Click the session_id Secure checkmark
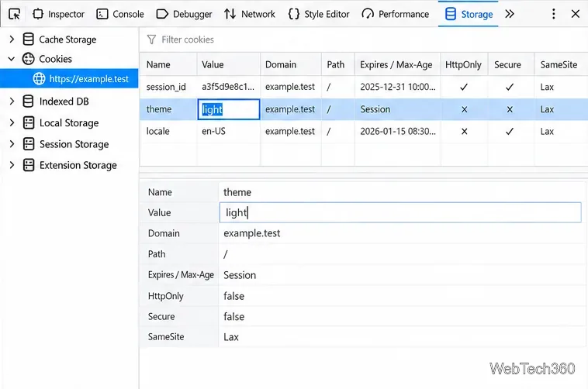 [509, 87]
